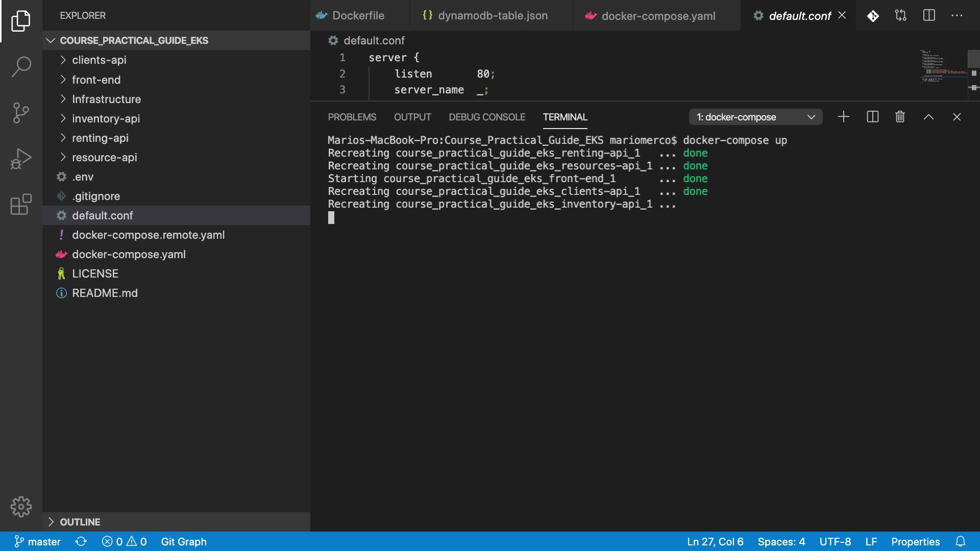Open the Extensions view

(21, 205)
